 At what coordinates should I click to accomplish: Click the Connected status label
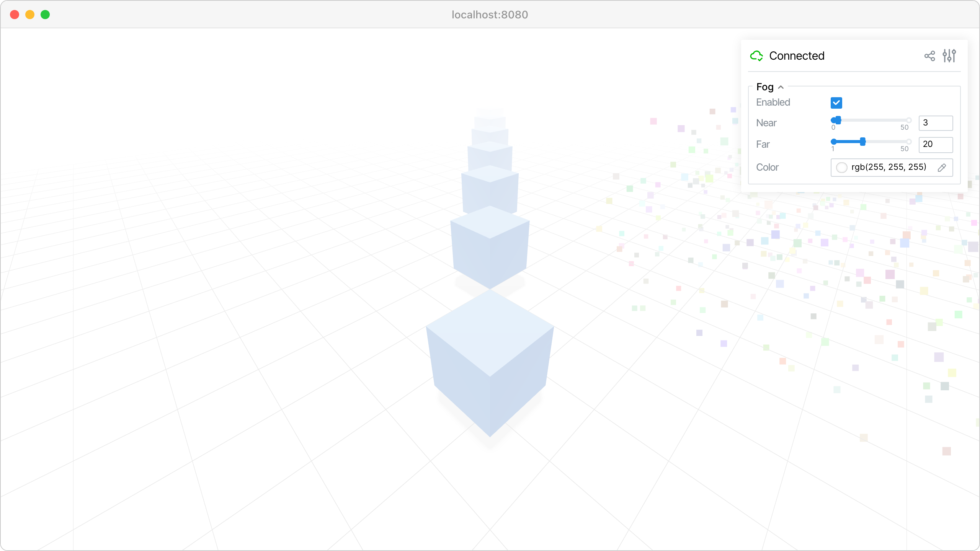[x=797, y=56]
